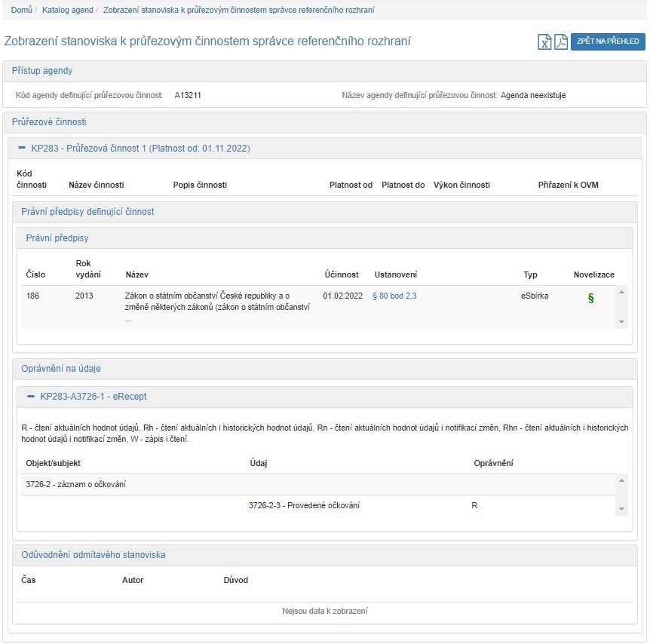Export the page to Excel
650x644 pixels.
pyautogui.click(x=544, y=42)
